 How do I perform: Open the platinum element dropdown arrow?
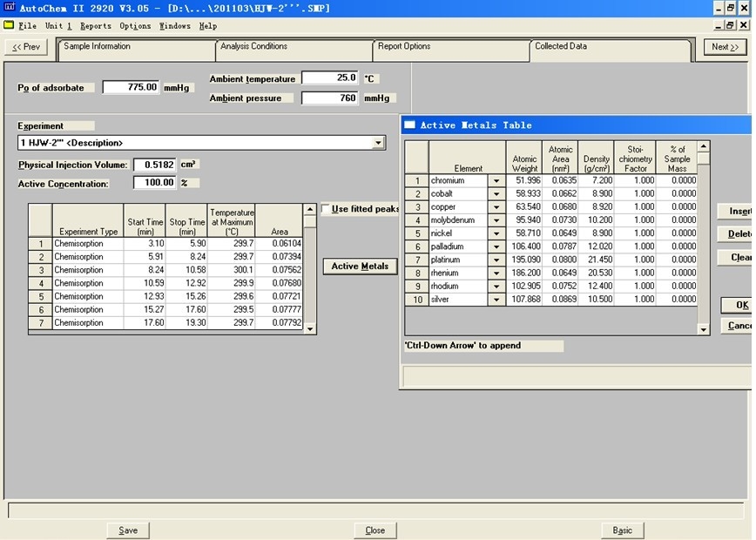coord(496,260)
